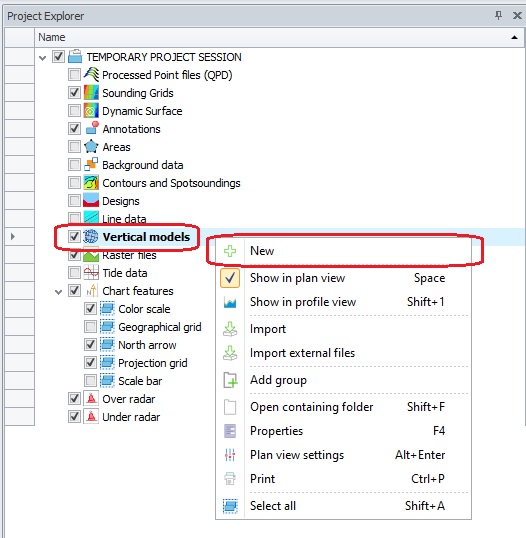
Task: Collapse the Chart features group
Action: (58, 292)
